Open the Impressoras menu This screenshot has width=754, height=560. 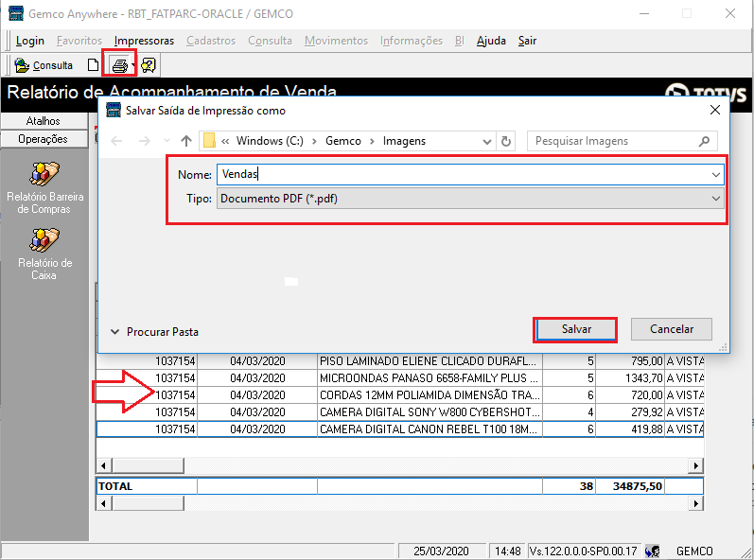[x=144, y=41]
